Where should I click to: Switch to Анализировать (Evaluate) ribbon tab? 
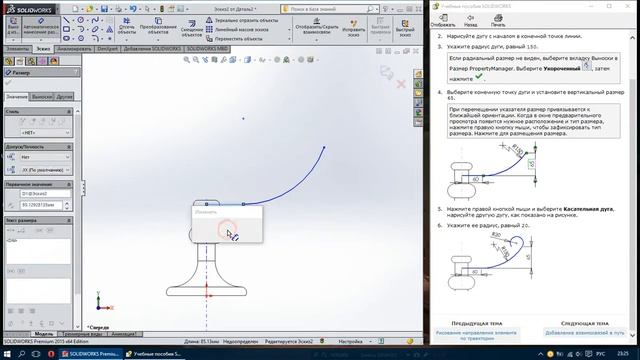tap(74, 49)
